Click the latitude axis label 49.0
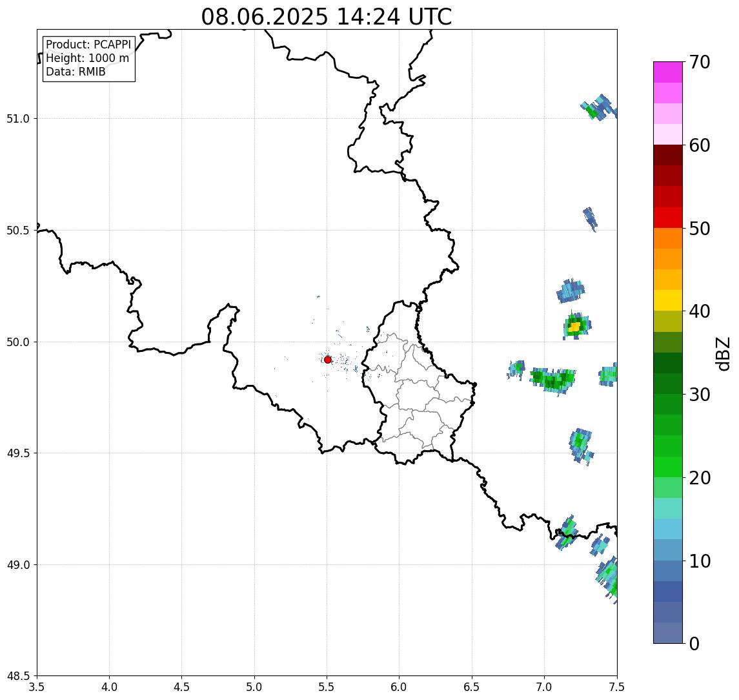The height and width of the screenshot is (700, 739). pos(18,564)
